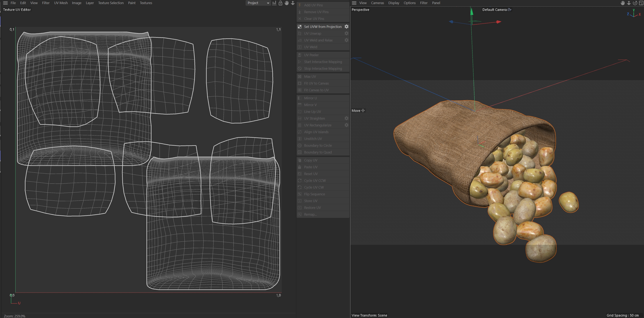
Task: Open the UV Mesh menu
Action: tap(61, 3)
